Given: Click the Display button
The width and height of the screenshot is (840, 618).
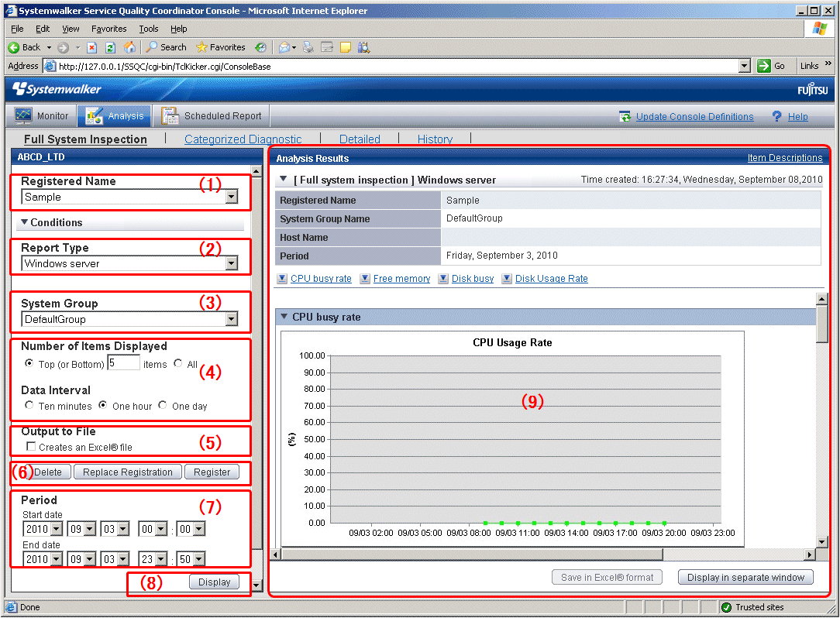Looking at the screenshot, I should coord(215,582).
